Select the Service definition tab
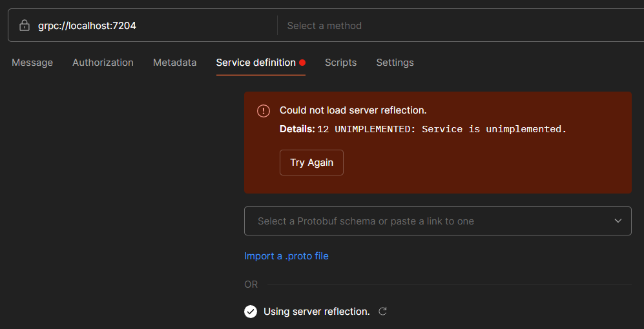The width and height of the screenshot is (644, 329). (x=255, y=63)
